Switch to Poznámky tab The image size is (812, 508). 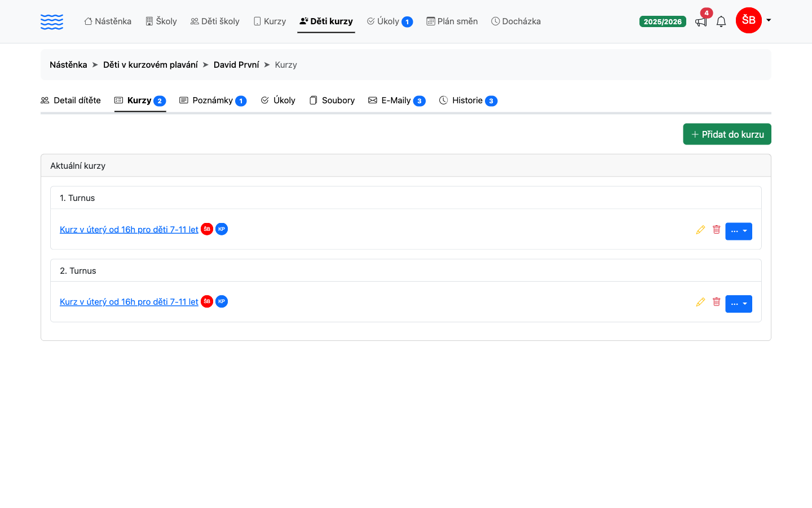tap(213, 100)
